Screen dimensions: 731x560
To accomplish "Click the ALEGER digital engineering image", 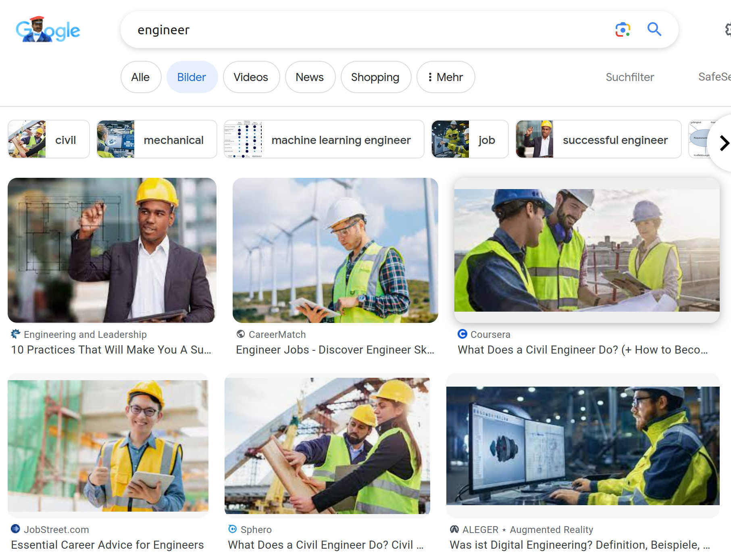I will click(583, 446).
